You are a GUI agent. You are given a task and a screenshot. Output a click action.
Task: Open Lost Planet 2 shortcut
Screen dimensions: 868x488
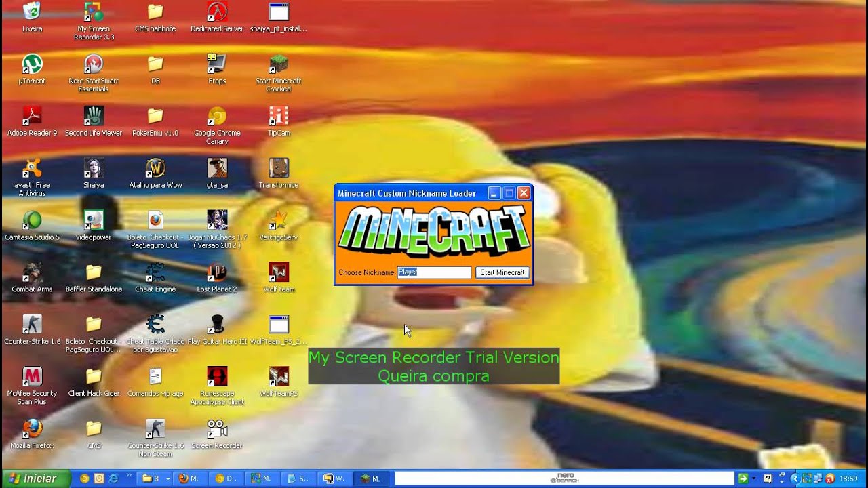[217, 279]
